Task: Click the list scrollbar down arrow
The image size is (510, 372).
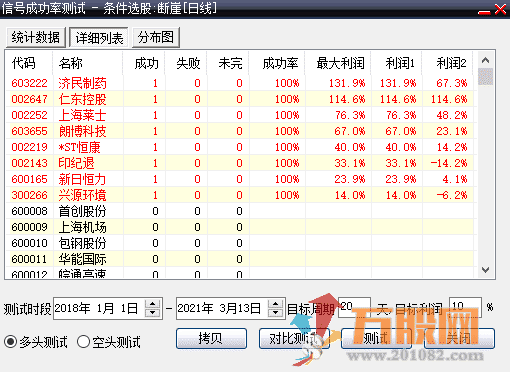Action: click(x=485, y=270)
